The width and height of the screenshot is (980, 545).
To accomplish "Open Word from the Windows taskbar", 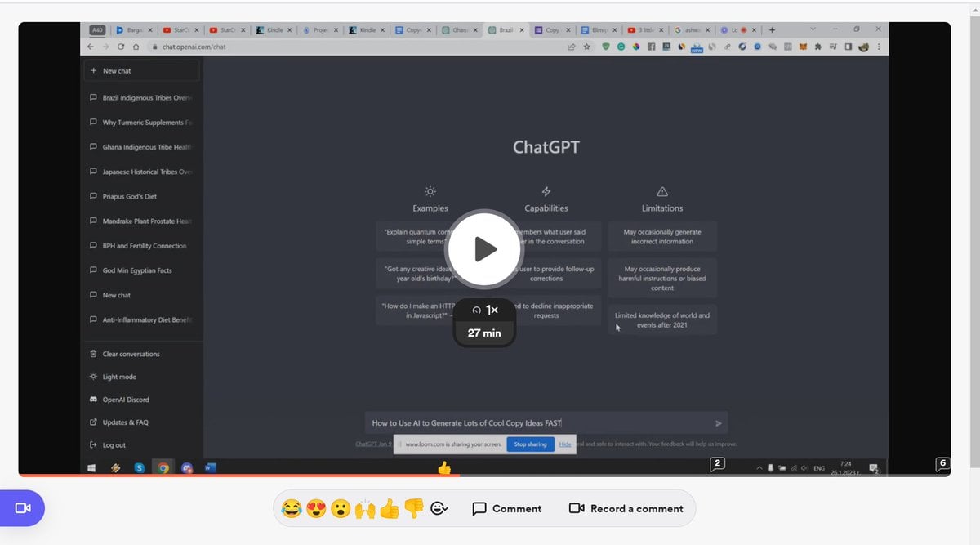I will (210, 468).
